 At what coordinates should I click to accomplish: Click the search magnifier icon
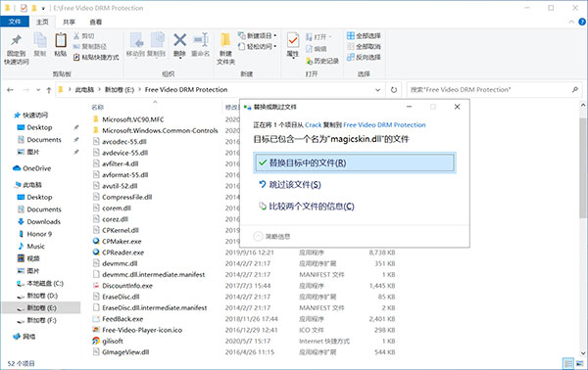pos(575,89)
